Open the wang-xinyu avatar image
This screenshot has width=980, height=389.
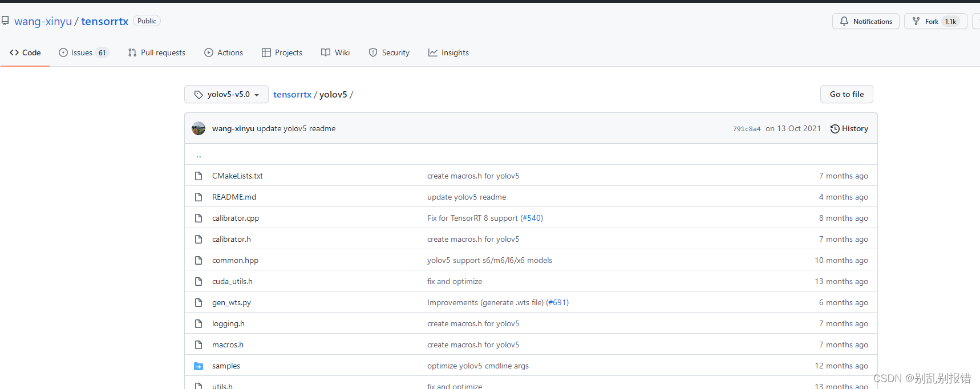pyautogui.click(x=199, y=128)
